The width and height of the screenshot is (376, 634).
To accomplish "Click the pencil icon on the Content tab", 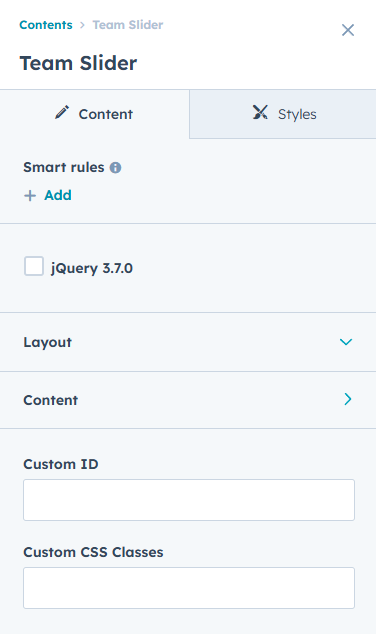I will 62,112.
